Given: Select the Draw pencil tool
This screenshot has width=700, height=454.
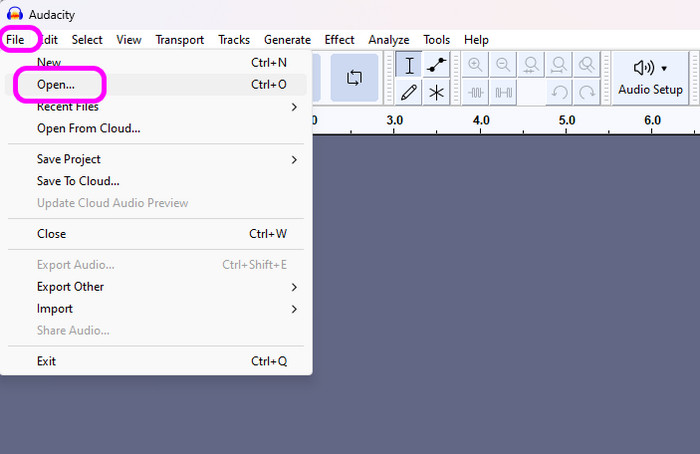Looking at the screenshot, I should 408,92.
